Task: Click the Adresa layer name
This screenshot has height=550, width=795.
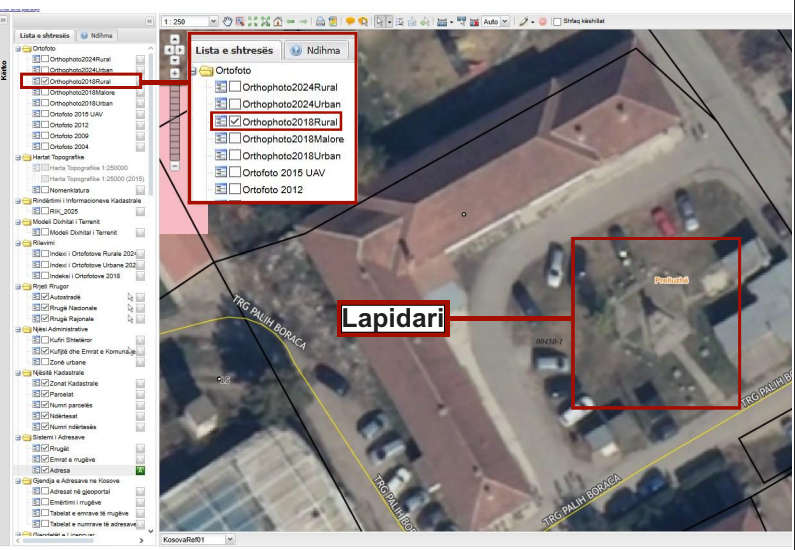Action: pos(62,469)
